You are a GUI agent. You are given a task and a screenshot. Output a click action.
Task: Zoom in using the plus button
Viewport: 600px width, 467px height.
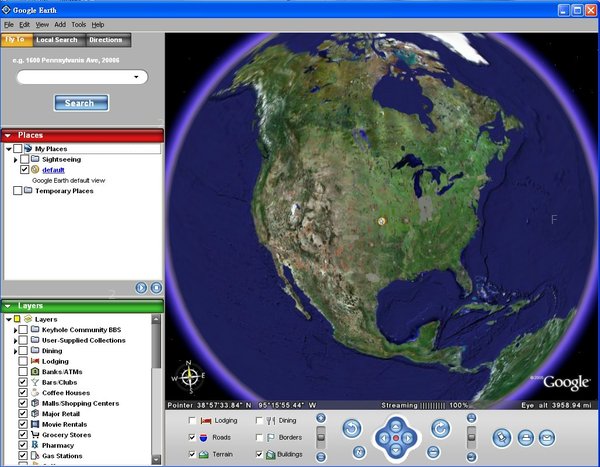[x=321, y=418]
